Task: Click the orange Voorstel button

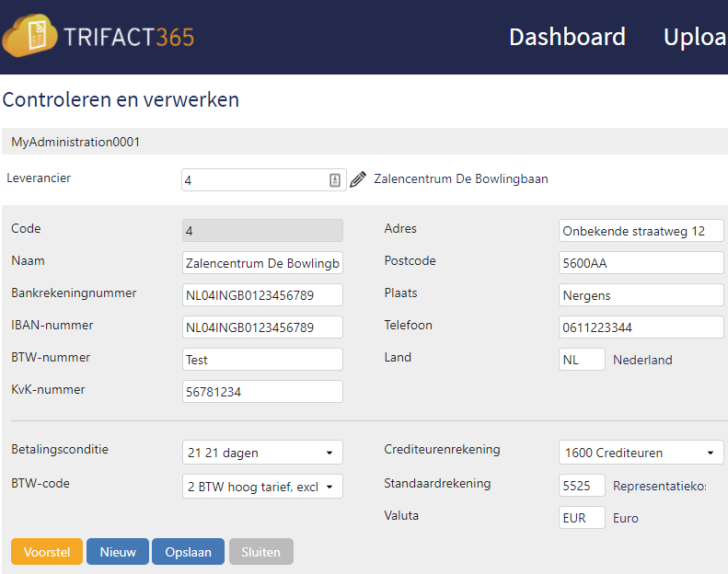Action: [47, 552]
